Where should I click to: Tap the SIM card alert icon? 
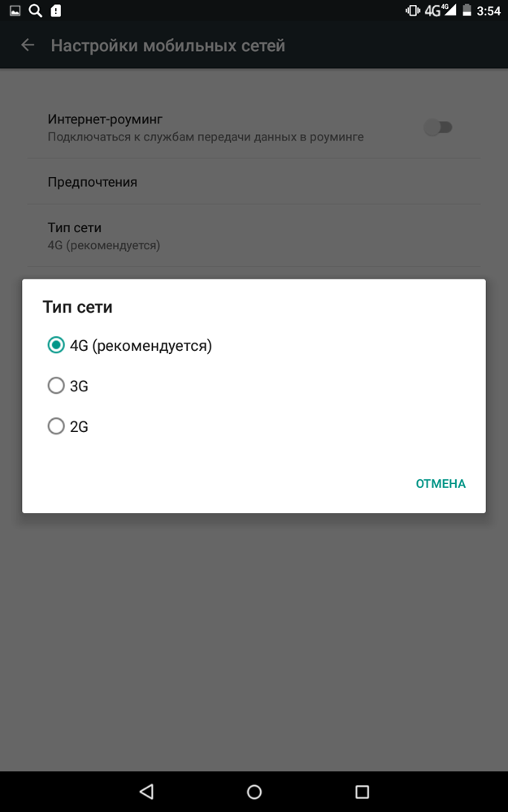[56, 11]
